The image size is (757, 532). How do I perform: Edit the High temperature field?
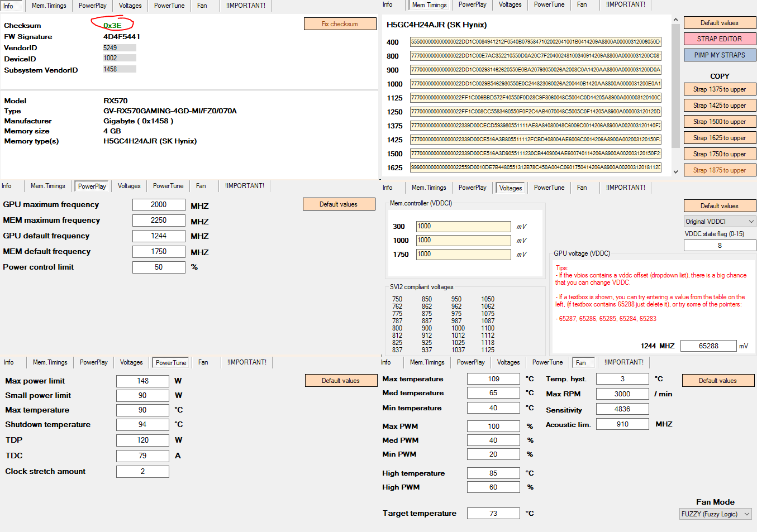click(x=493, y=473)
